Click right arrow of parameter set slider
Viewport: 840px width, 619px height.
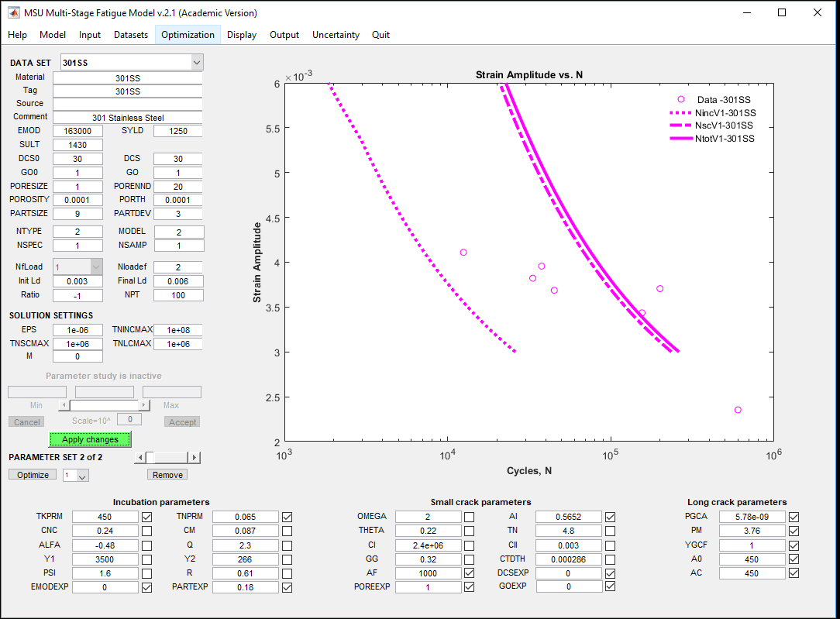click(195, 458)
